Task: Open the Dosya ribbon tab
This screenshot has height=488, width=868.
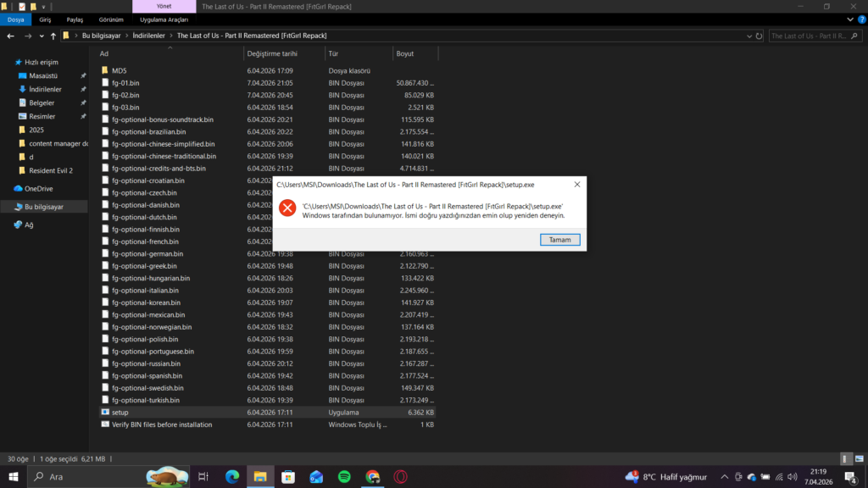Action: (15, 19)
